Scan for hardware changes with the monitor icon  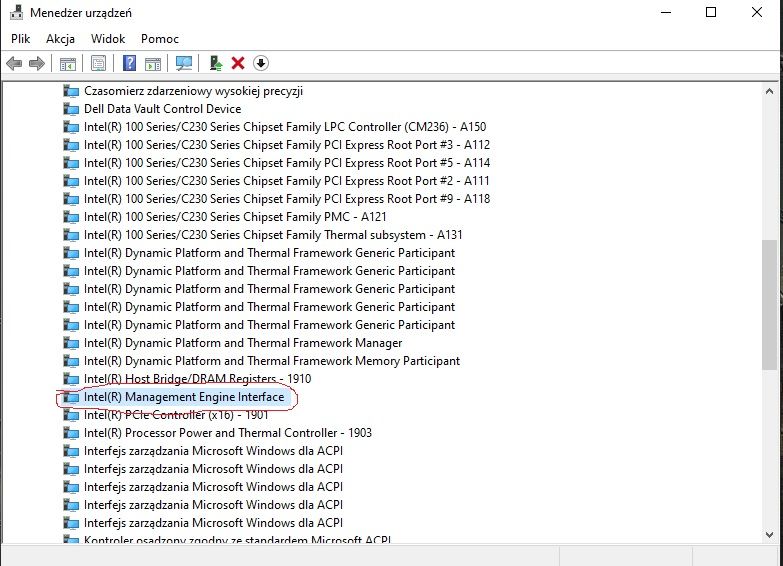pyautogui.click(x=184, y=63)
